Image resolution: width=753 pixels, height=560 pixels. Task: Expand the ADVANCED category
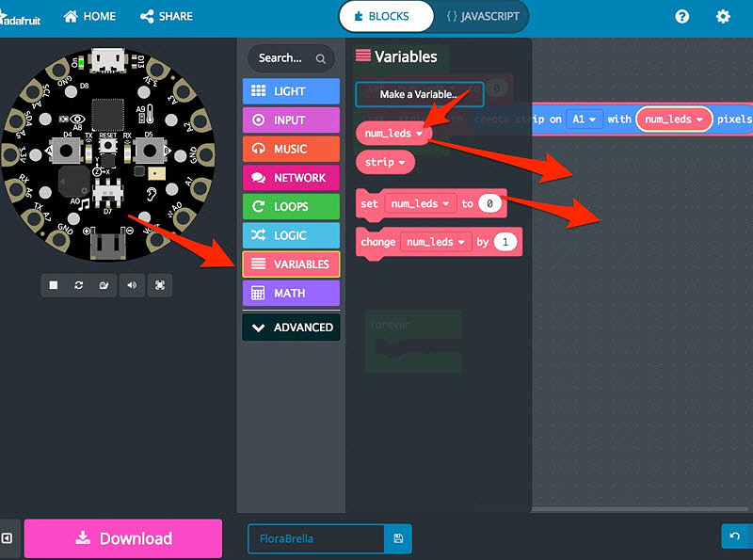[291, 327]
